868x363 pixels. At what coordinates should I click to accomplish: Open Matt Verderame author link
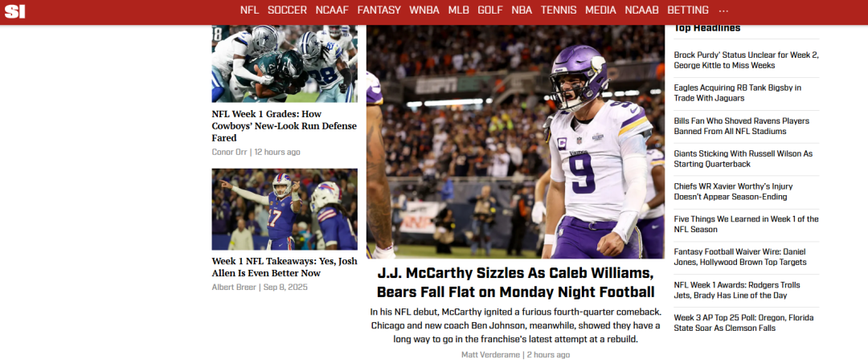(x=490, y=355)
